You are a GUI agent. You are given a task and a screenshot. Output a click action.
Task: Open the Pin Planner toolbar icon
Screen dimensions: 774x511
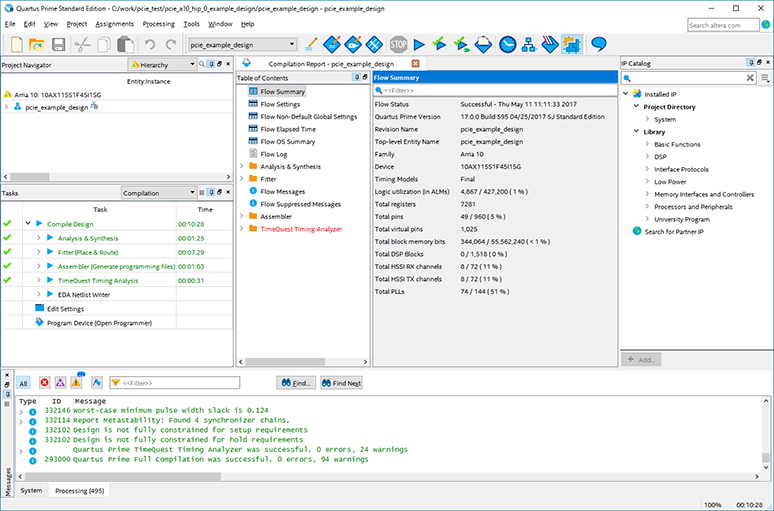(353, 44)
